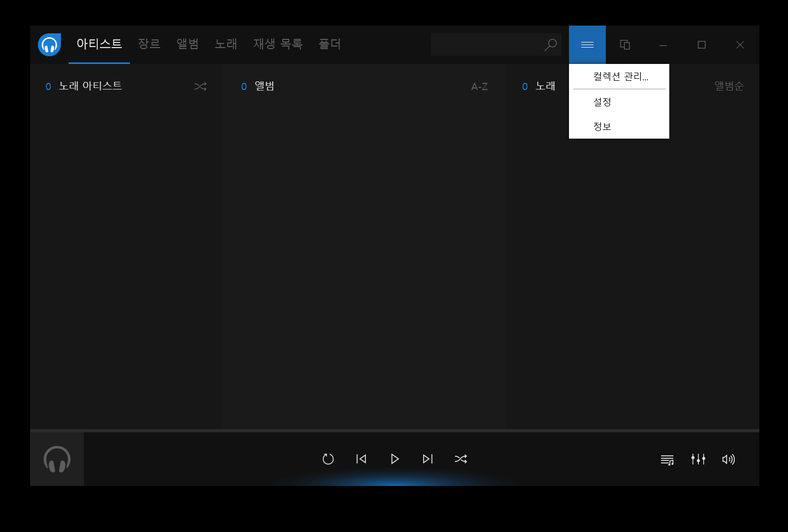788x532 pixels.
Task: Click the Dopamine headphone logo icon
Action: 50,45
